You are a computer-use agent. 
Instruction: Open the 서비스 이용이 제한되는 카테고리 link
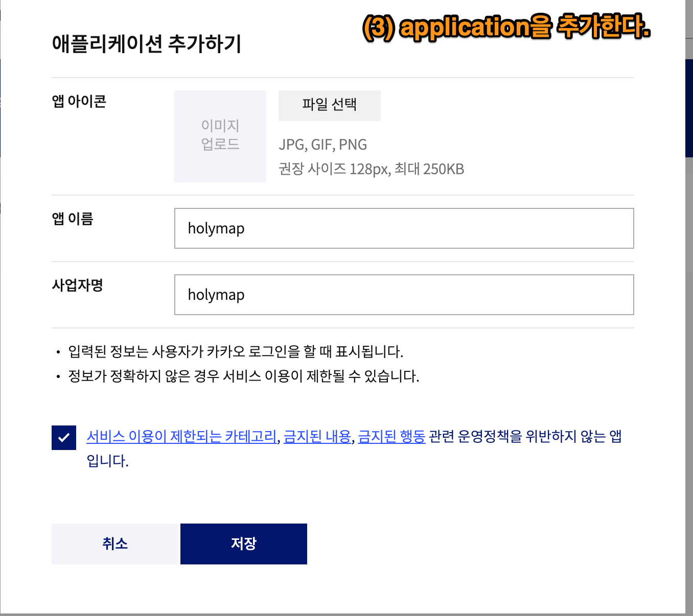coord(181,437)
